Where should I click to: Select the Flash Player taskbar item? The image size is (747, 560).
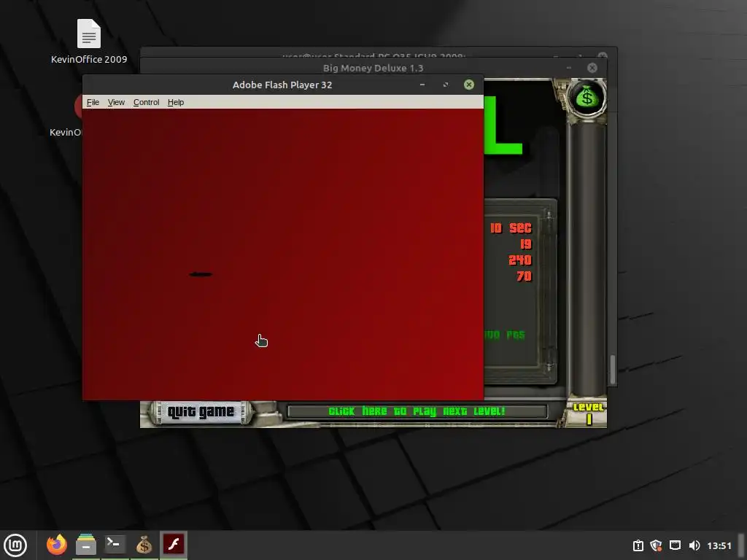pyautogui.click(x=174, y=544)
